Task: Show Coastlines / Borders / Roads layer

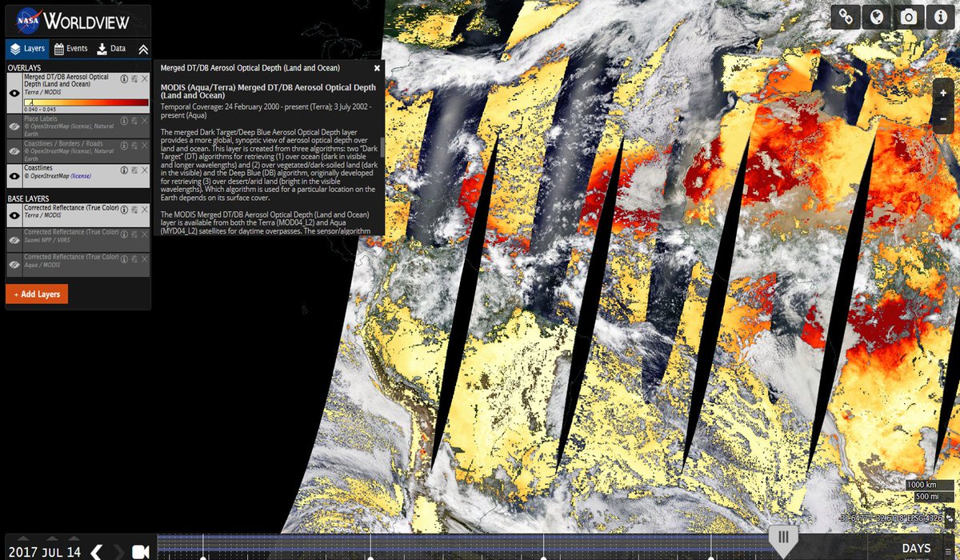Action: coord(14,150)
